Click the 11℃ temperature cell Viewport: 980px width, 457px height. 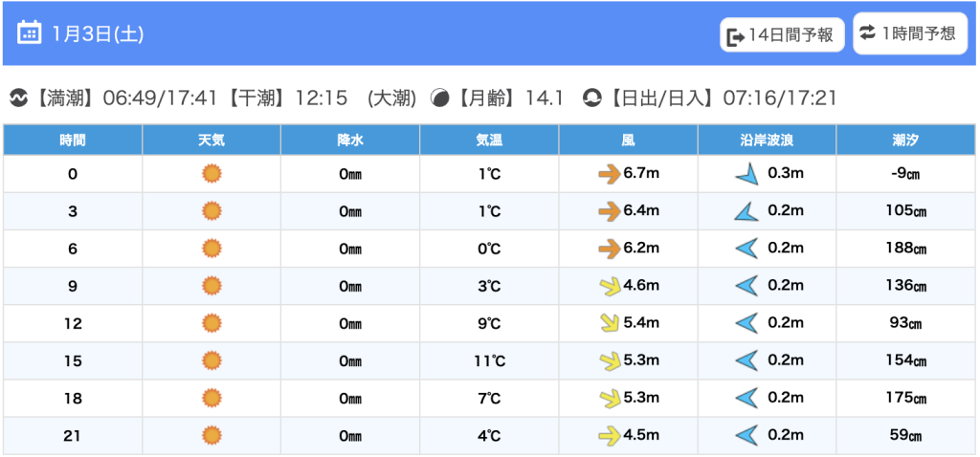point(489,360)
